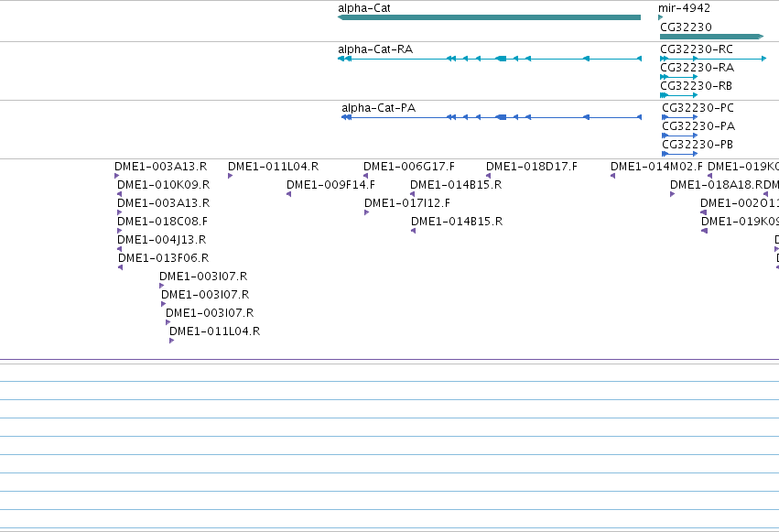
Task: Click the DME1-010K09.R feature label
Action: click(164, 185)
